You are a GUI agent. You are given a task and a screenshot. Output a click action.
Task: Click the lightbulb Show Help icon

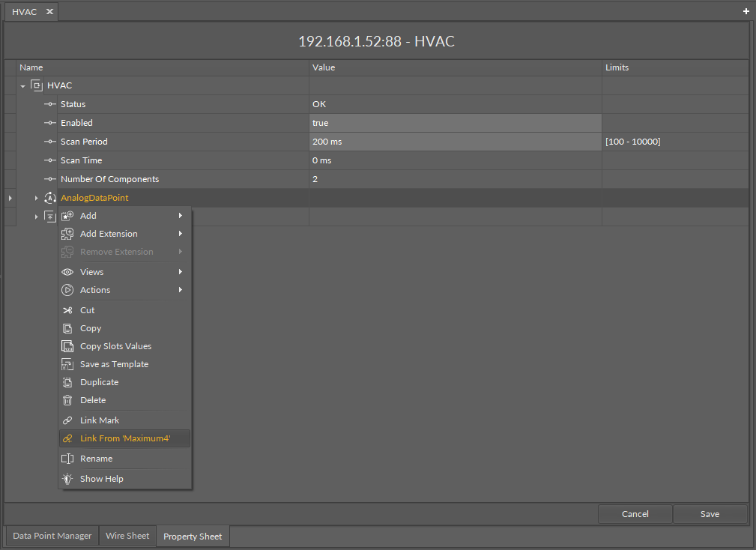pos(67,479)
